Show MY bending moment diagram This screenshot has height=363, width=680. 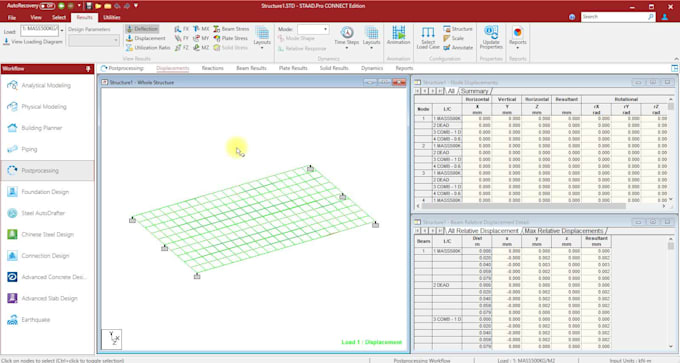[x=201, y=38]
